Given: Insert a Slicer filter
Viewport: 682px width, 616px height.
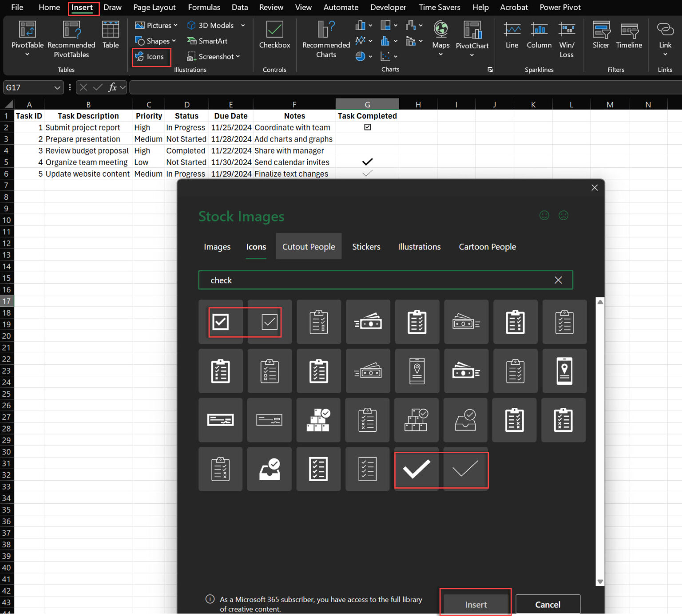Looking at the screenshot, I should coord(601,36).
